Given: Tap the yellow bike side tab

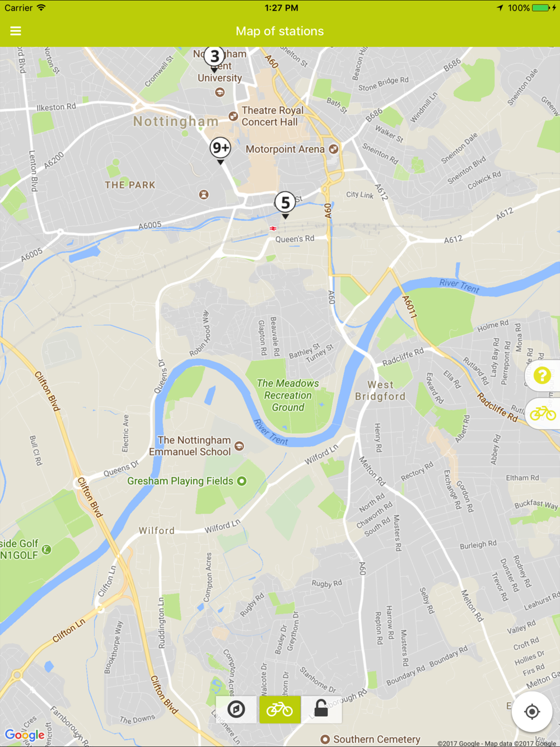Looking at the screenshot, I should [543, 414].
